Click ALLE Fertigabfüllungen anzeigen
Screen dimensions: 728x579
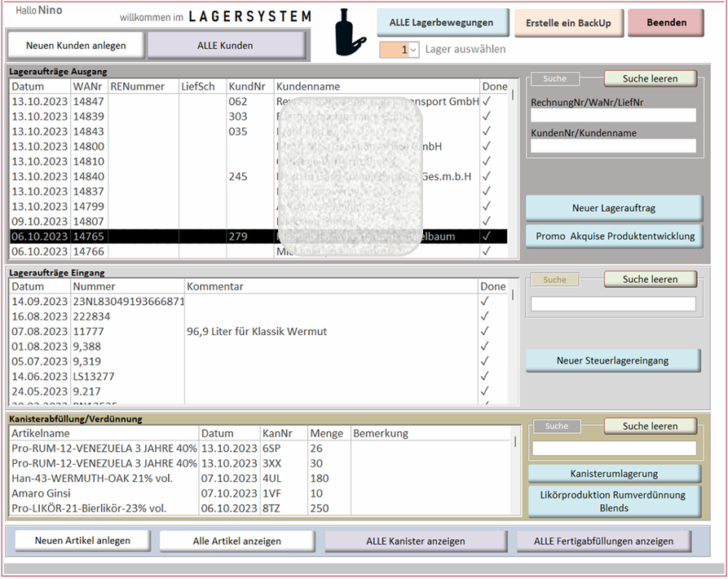(603, 541)
